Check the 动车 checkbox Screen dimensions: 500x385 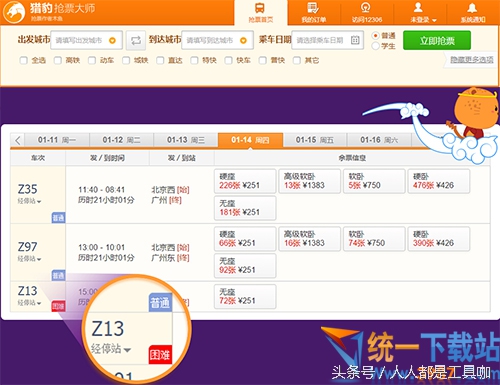coord(92,60)
